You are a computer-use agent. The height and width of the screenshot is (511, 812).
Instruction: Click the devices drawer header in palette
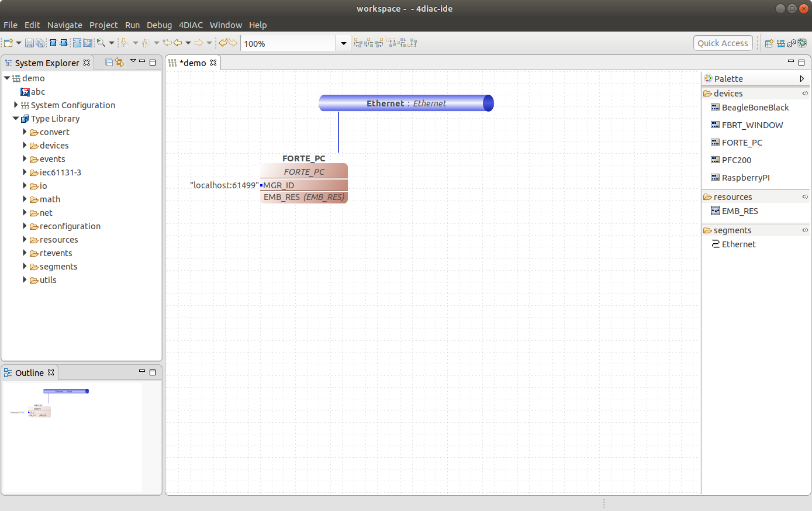click(756, 94)
